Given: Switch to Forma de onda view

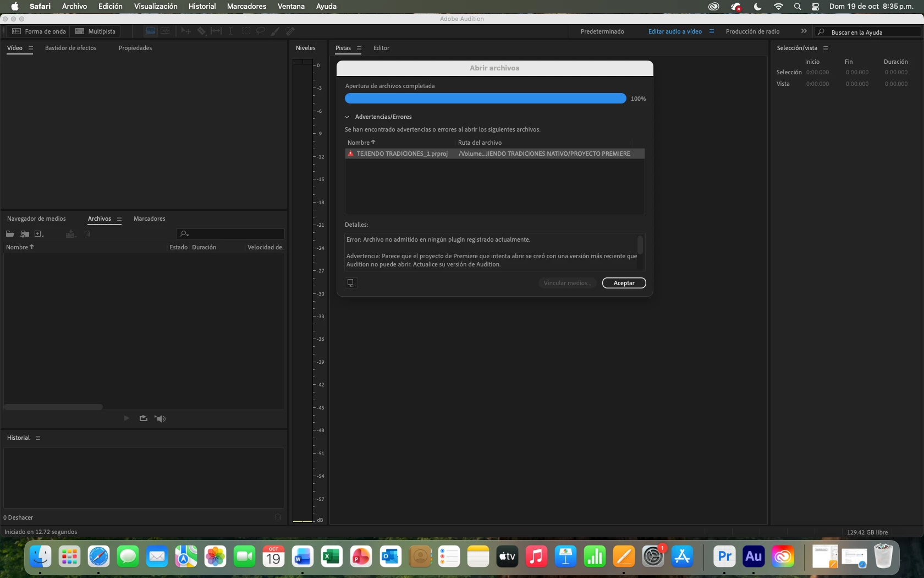Looking at the screenshot, I should click(39, 31).
